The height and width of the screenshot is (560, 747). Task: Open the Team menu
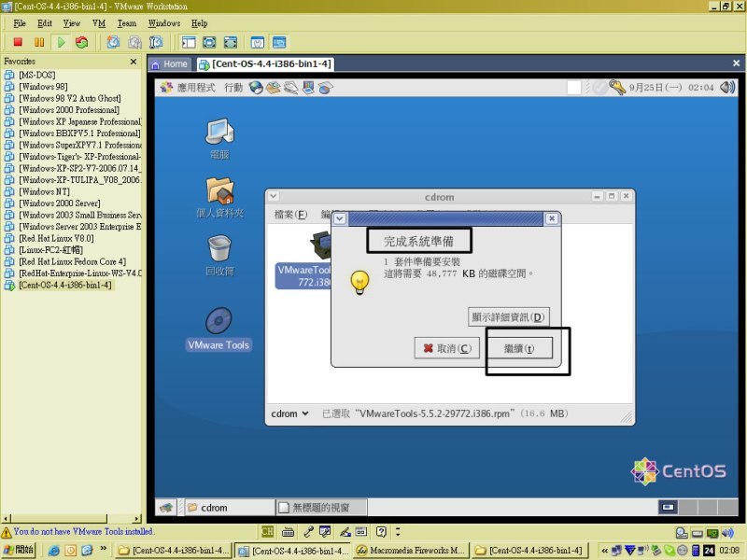click(x=127, y=23)
